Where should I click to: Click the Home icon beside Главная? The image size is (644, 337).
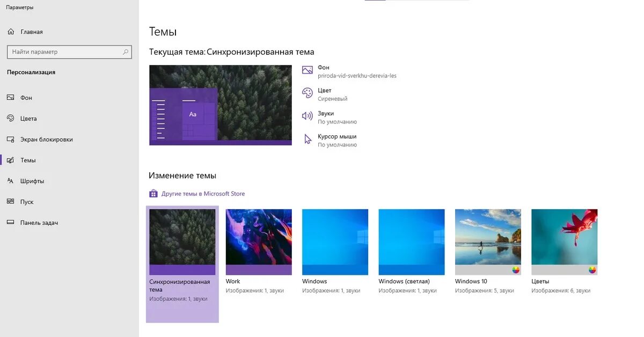(x=11, y=32)
